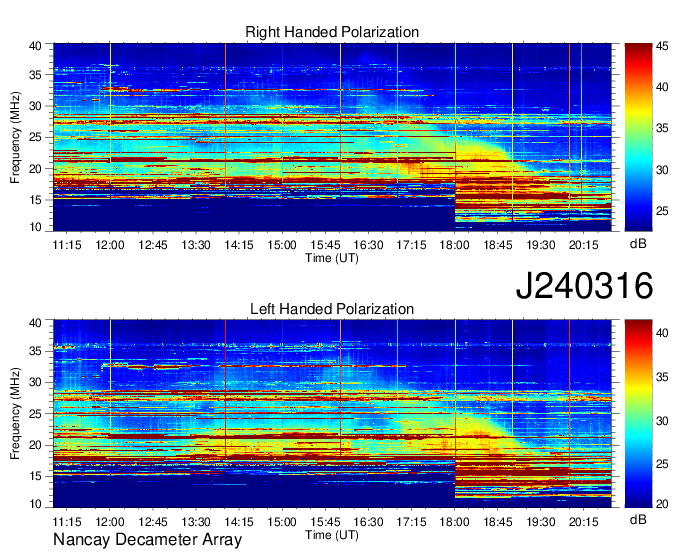The width and height of the screenshot is (680, 552).
Task: Click the 15:45 time tick on Right Handed plot
Action: pyautogui.click(x=325, y=245)
